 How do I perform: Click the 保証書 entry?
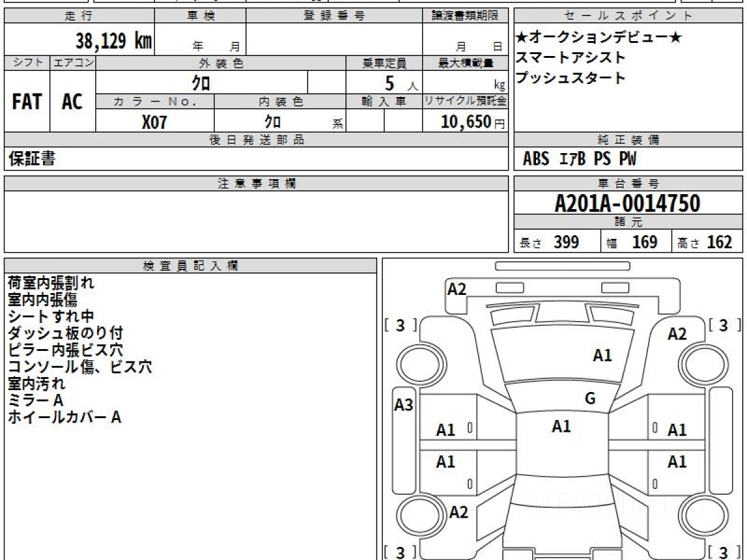click(32, 159)
